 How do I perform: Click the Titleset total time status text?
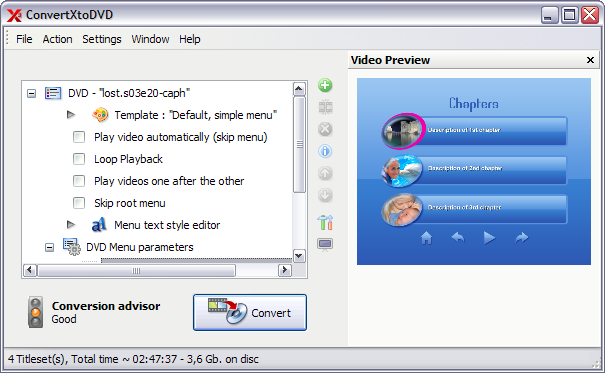point(133,359)
